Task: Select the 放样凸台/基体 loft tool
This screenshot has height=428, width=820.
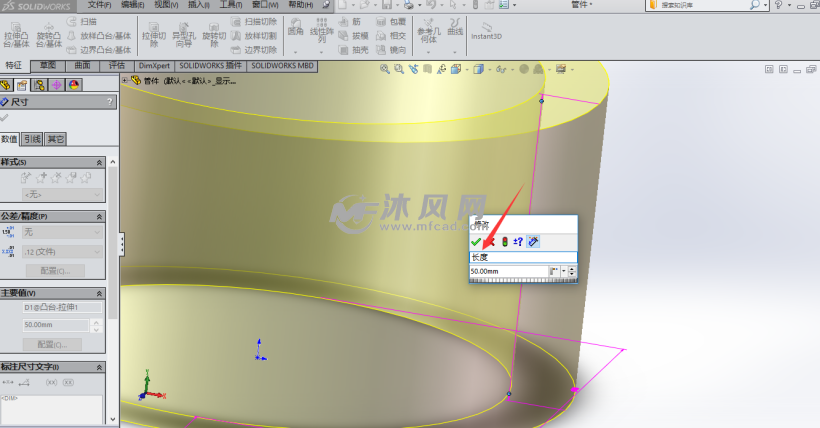Action: coord(99,36)
